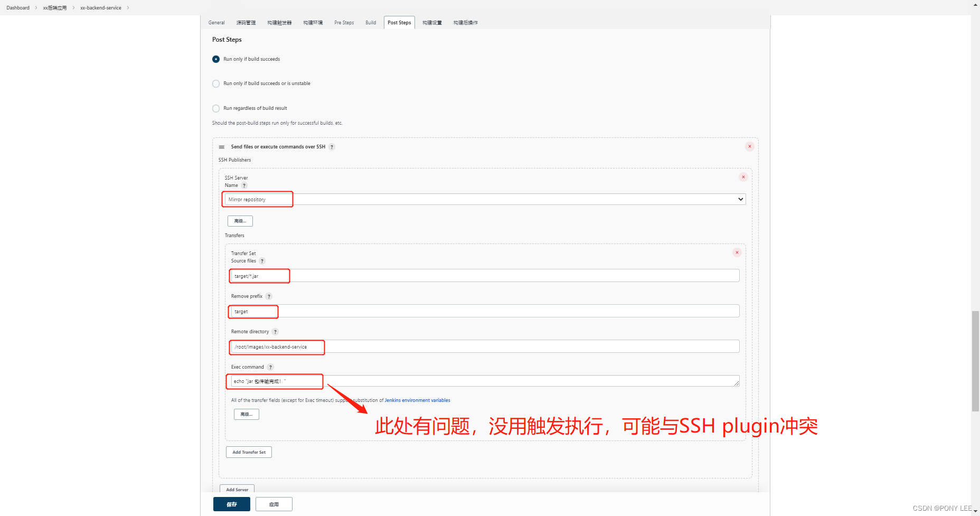Screen dimensions: 980x516
Task: Click the Transfers label
Action: point(234,236)
